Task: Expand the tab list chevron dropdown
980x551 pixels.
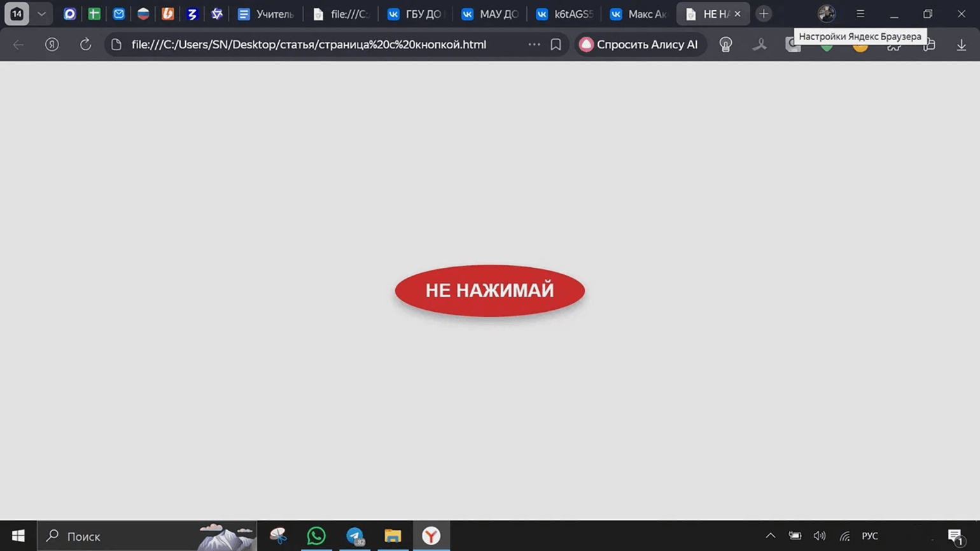Action: (x=41, y=14)
